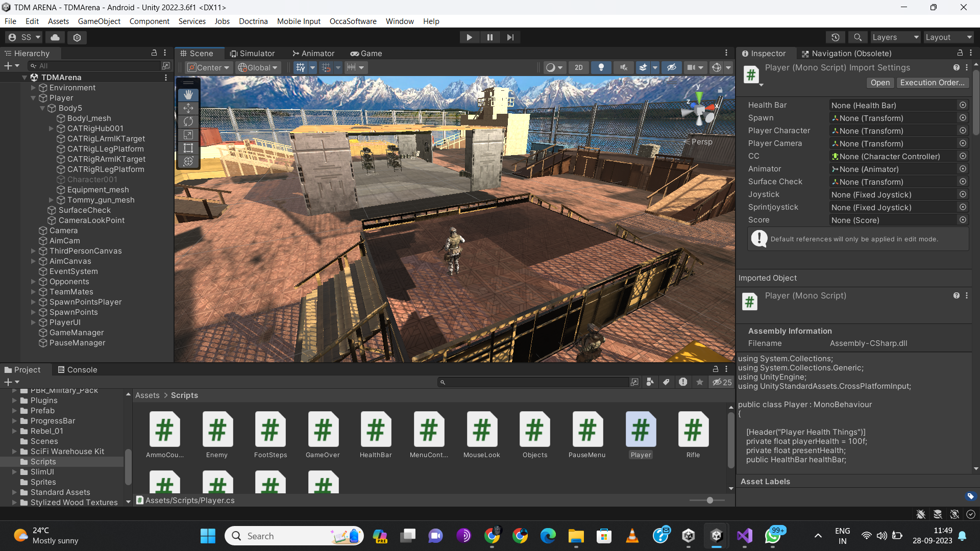Select the Hand view tool
The image size is (980, 551).
pyautogui.click(x=188, y=95)
